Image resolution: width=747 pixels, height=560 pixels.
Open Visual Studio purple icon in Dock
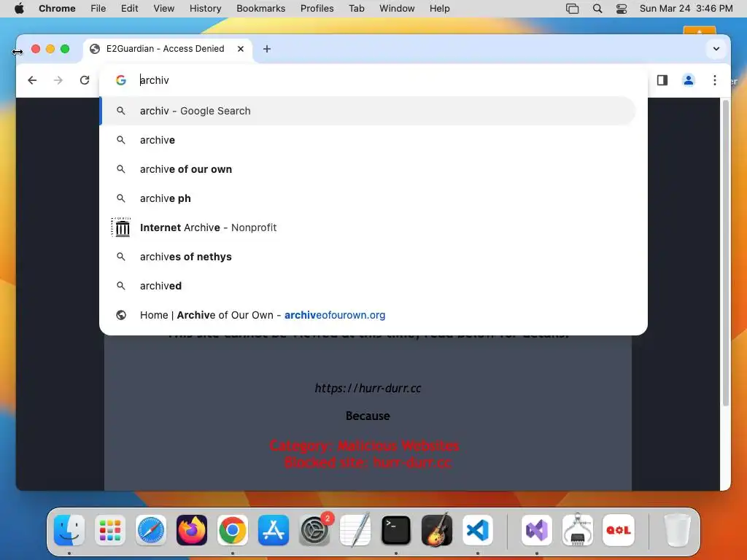click(x=537, y=530)
